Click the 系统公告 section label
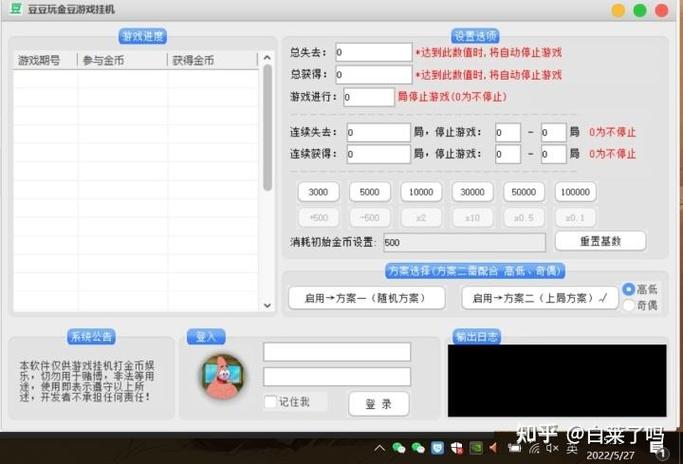Viewport: 683px width, 464px height. click(x=91, y=336)
